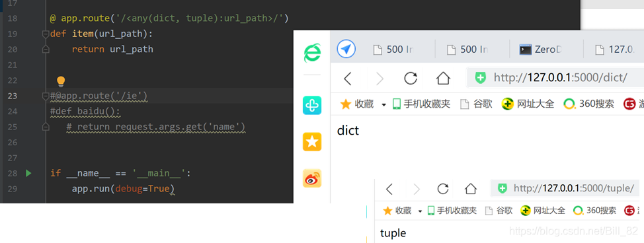Click the 收藏 star in the /dict/ window
This screenshot has width=644, height=243.
pos(346,104)
